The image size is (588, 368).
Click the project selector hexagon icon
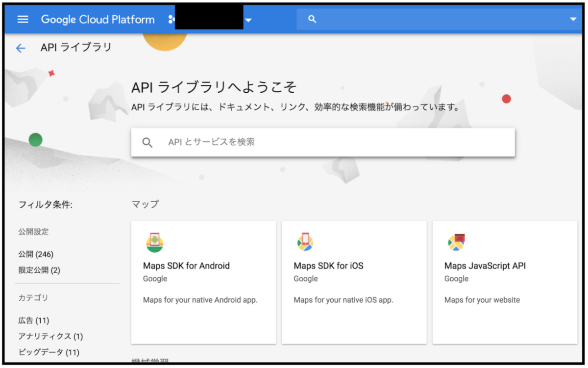coord(171,20)
